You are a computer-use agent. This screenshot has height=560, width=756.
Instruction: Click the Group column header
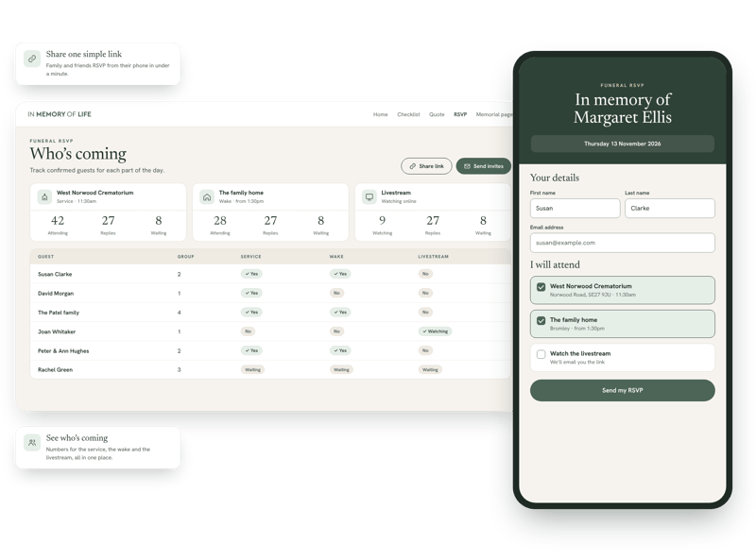pos(185,256)
